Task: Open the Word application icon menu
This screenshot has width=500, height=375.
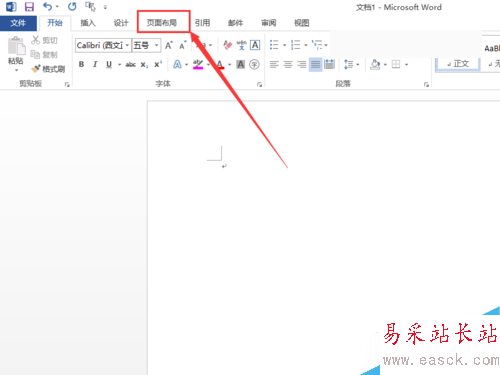Action: 11,7
